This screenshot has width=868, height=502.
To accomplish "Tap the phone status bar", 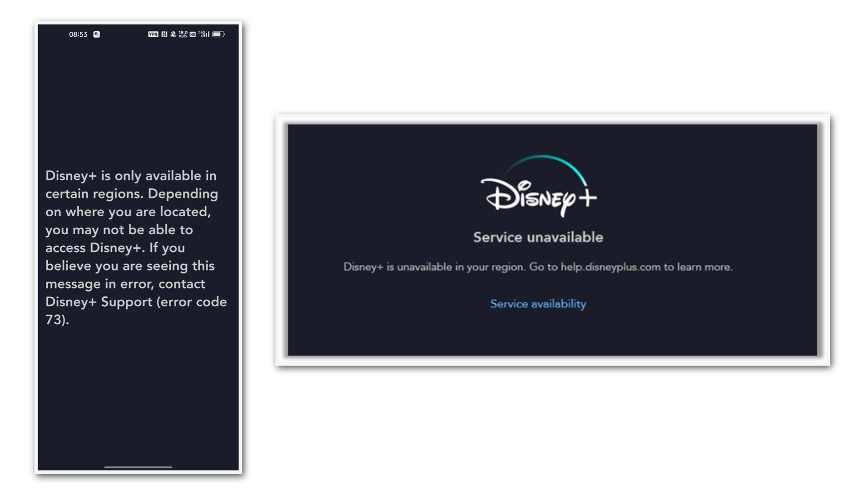I will [x=139, y=34].
